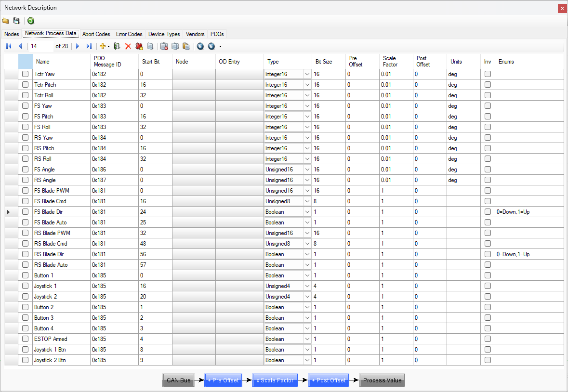
Task: Click the open folder icon
Action: pyautogui.click(x=6, y=21)
